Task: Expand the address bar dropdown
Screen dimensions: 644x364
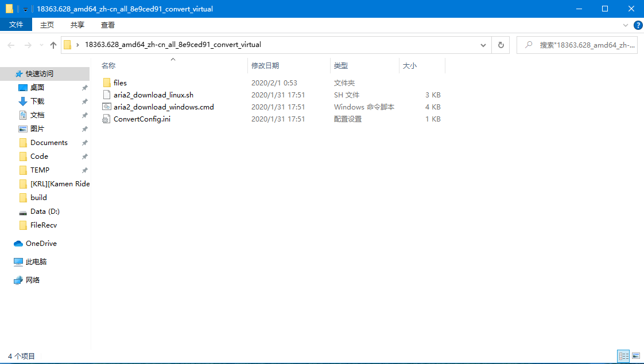Action: click(x=484, y=45)
